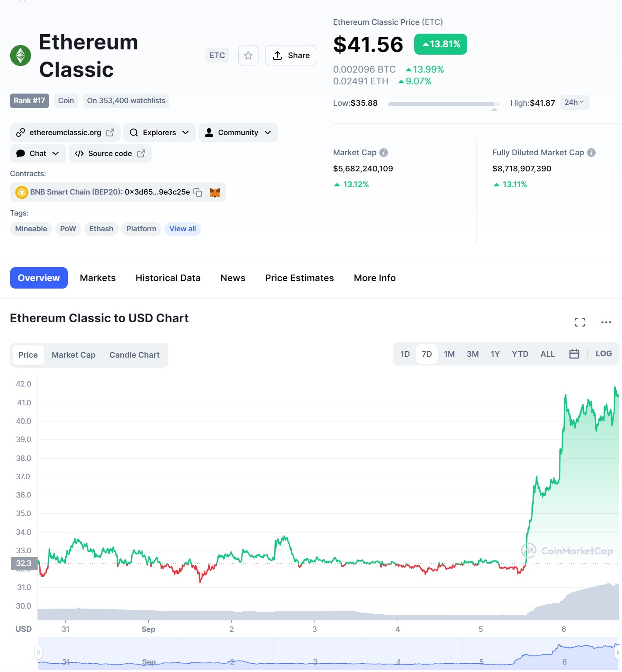Toggle LOG scale on chart

coord(603,354)
